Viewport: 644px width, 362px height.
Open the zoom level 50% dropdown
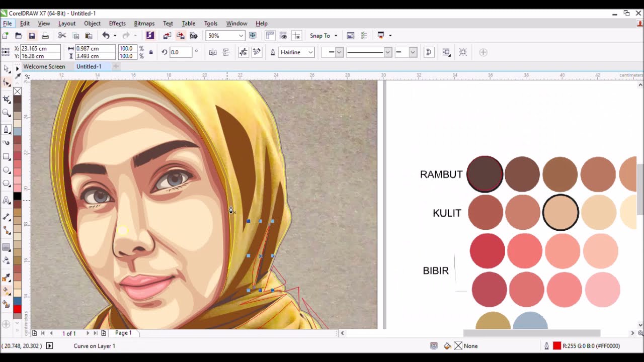tap(241, 36)
